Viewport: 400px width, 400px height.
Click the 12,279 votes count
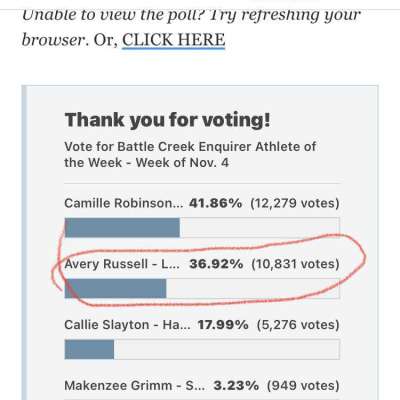pos(295,203)
